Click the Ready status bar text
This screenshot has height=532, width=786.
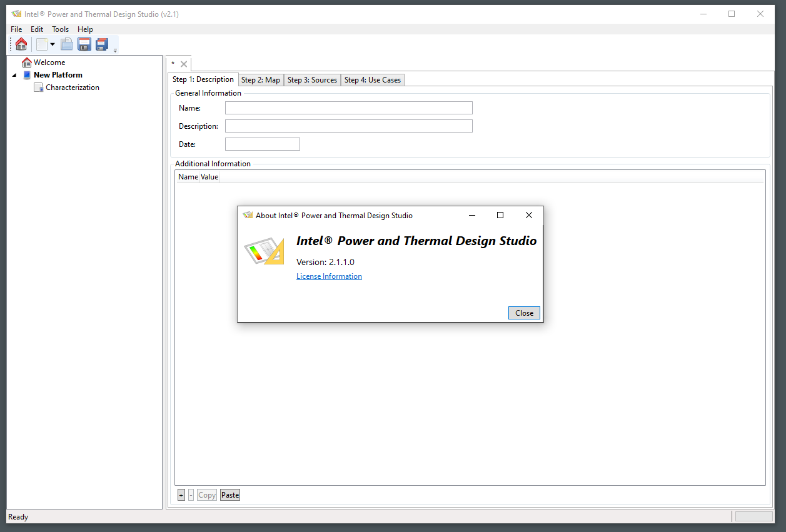[18, 517]
